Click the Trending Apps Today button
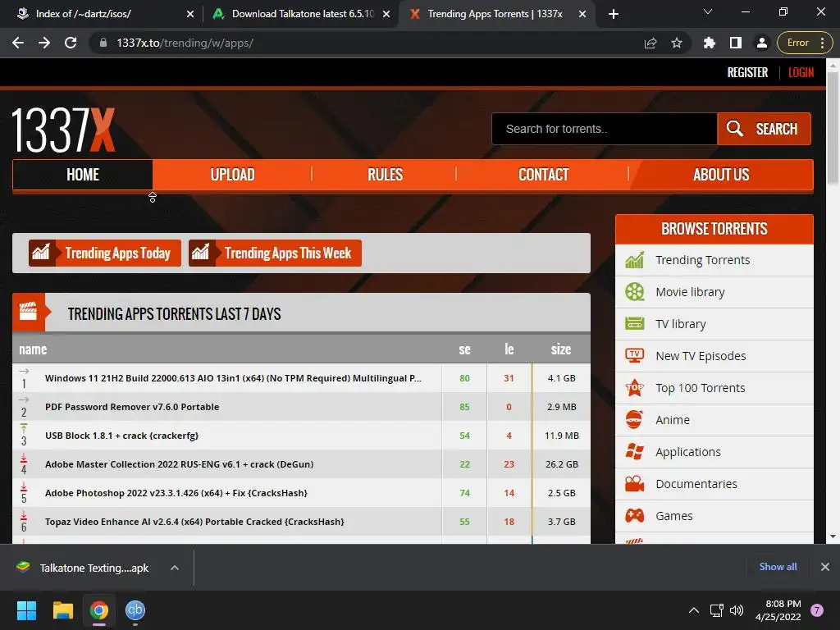The height and width of the screenshot is (630, 840). pyautogui.click(x=105, y=253)
